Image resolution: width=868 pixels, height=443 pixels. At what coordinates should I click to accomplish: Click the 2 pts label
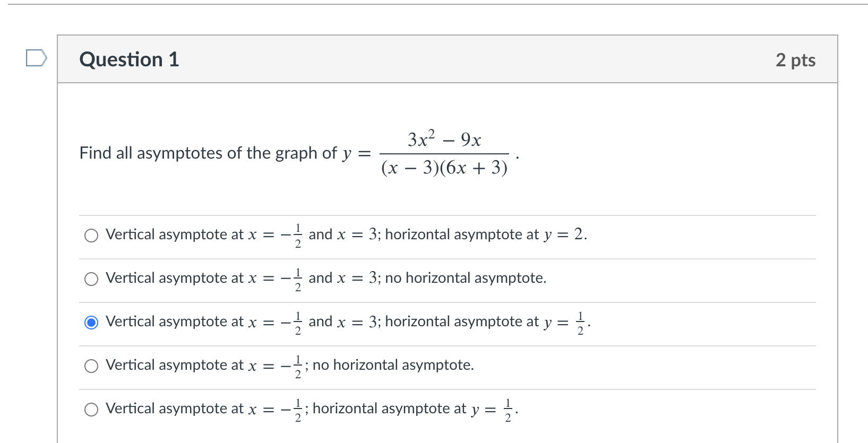coord(795,60)
